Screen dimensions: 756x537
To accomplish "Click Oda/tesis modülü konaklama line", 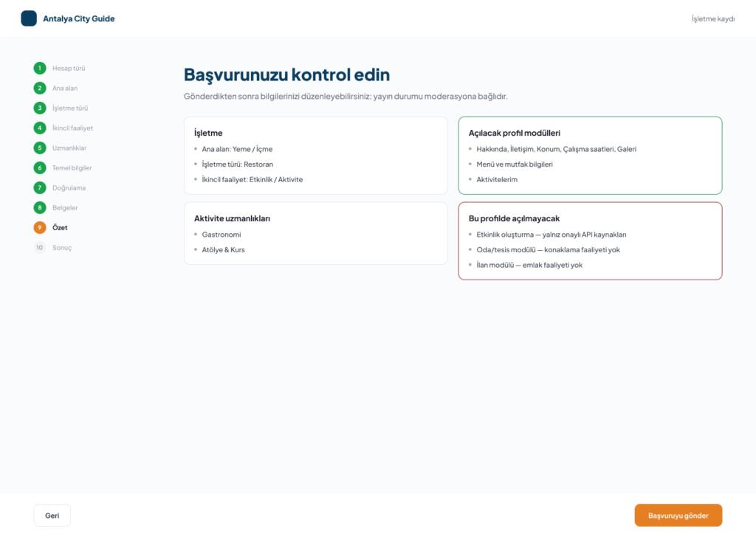I will [549, 250].
